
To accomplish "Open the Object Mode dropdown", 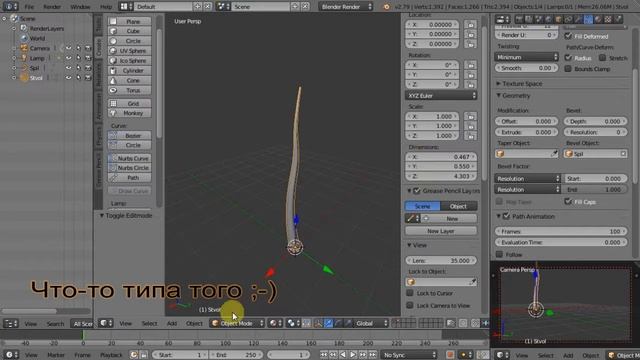I will point(238,323).
